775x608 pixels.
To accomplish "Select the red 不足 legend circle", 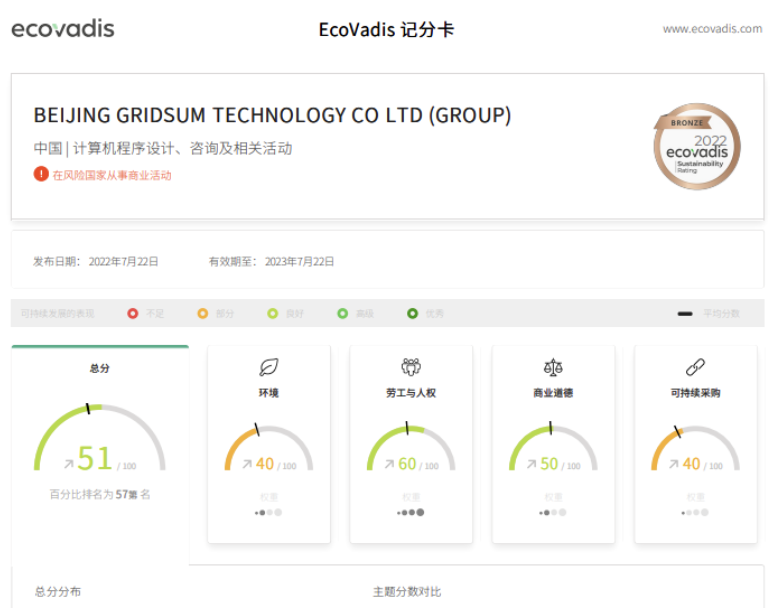I will [x=132, y=314].
